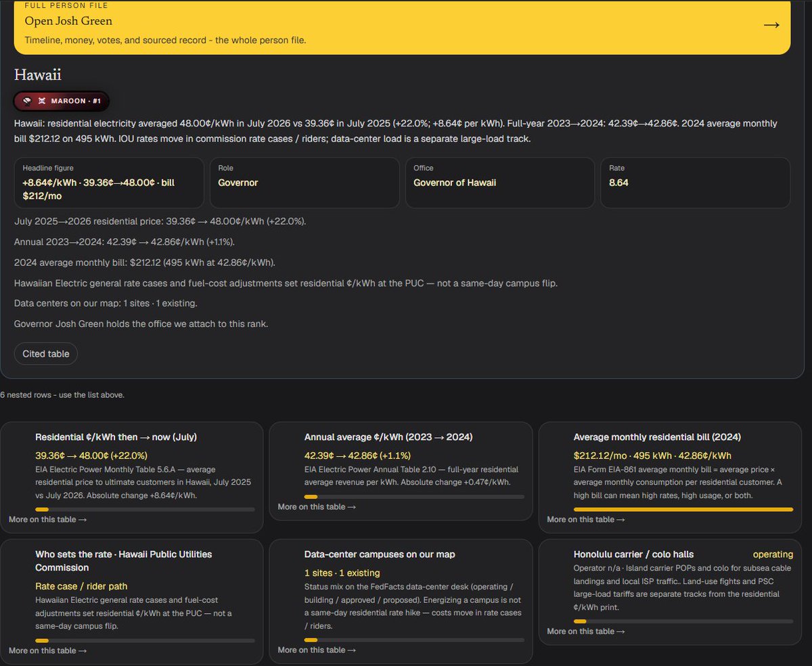Click the 'Average monthly residential bill (2024)' card title
The height and width of the screenshot is (666, 812).
click(x=657, y=437)
